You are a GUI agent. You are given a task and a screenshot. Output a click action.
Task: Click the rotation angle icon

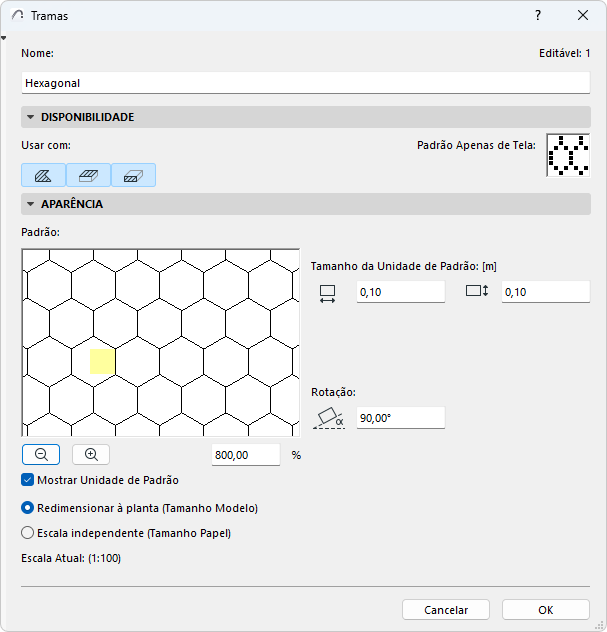point(329,418)
